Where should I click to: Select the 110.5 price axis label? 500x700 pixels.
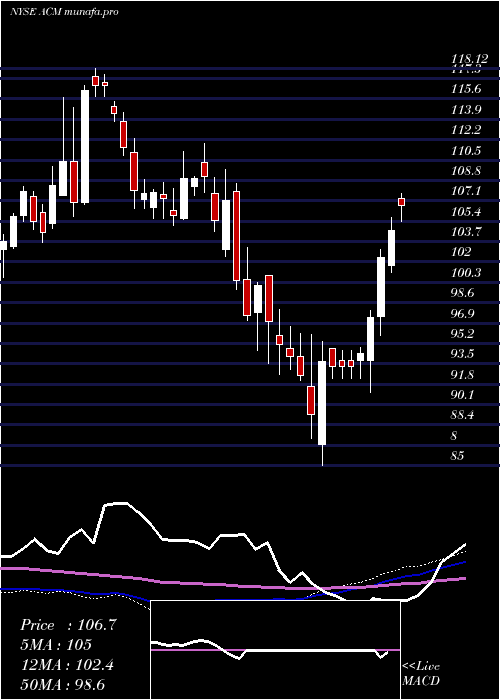(x=466, y=150)
